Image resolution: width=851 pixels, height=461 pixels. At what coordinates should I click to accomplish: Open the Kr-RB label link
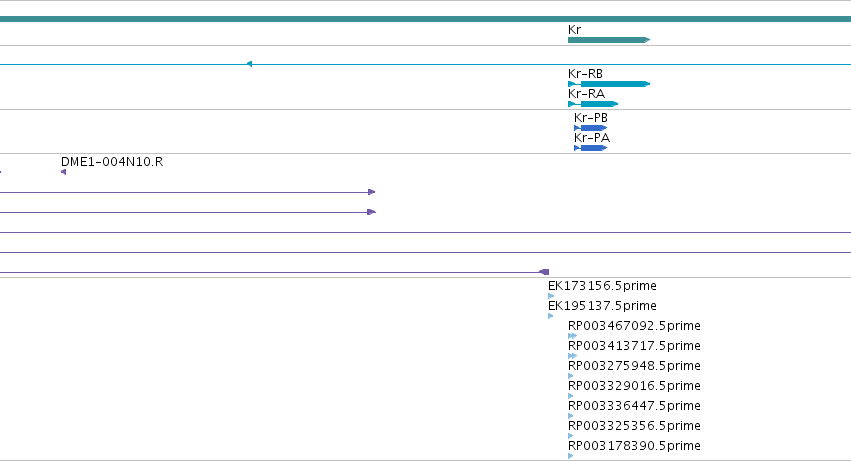pyautogui.click(x=585, y=73)
